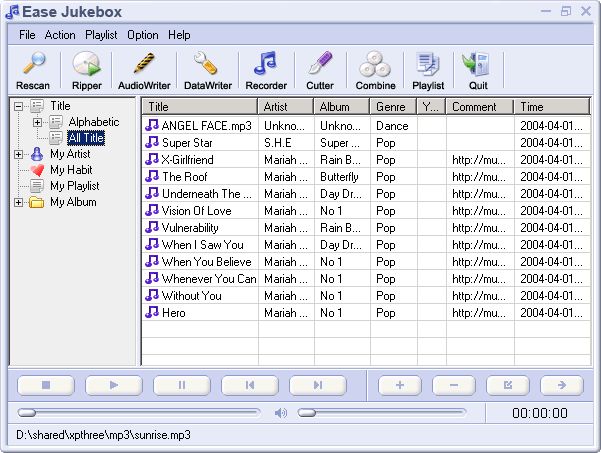This screenshot has height=453, width=601.
Task: Click the music note icon of Hero
Action: pyautogui.click(x=152, y=312)
